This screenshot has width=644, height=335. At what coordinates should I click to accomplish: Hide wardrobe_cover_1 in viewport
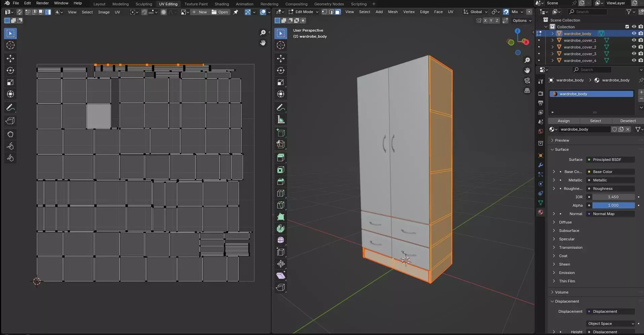634,40
